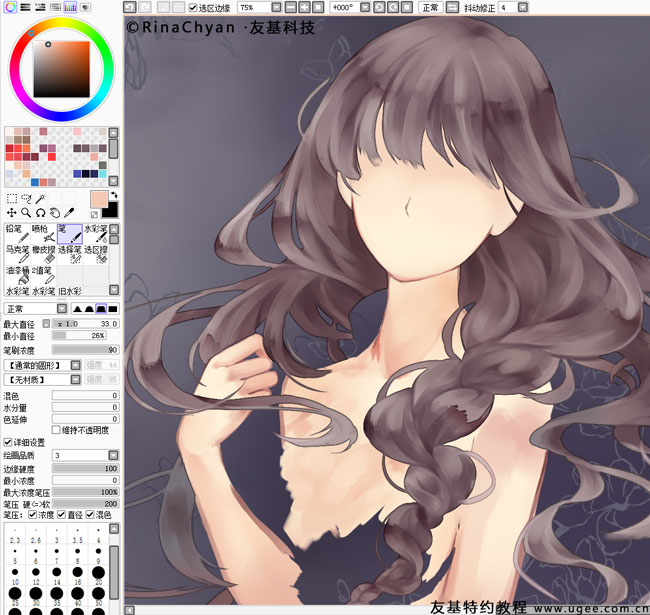Click down arrow of the brush tool list scrollbar

click(x=114, y=289)
